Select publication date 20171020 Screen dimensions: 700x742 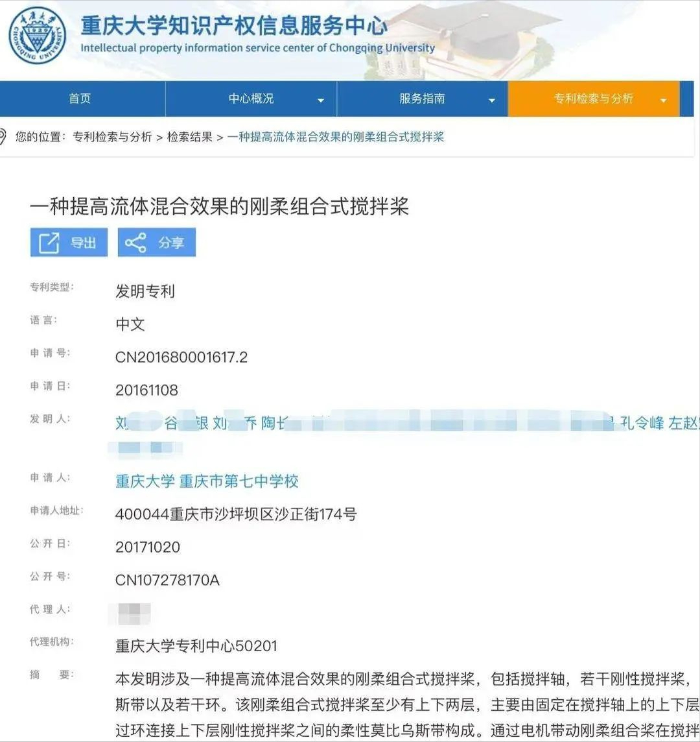148,547
